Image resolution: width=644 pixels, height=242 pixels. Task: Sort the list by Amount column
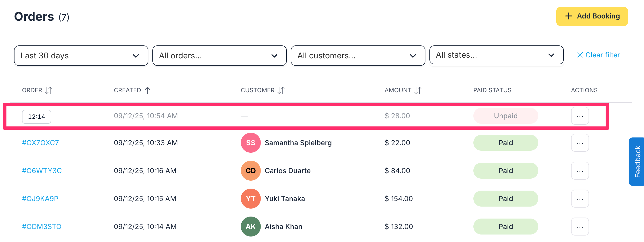(417, 90)
